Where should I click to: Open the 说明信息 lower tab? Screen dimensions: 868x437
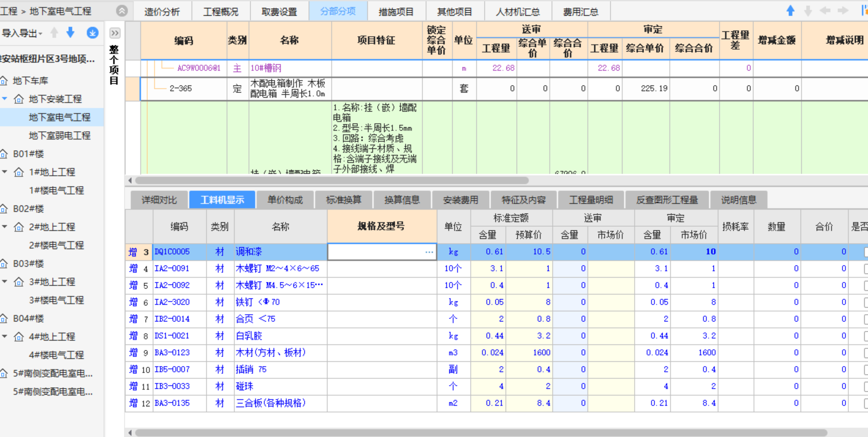739,200
